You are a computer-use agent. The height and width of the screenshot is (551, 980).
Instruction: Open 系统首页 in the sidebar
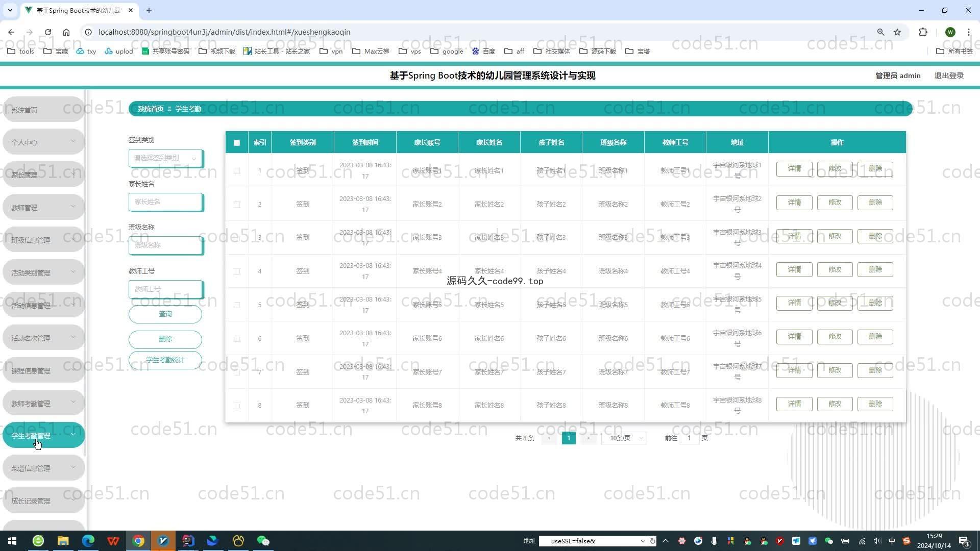click(x=43, y=110)
